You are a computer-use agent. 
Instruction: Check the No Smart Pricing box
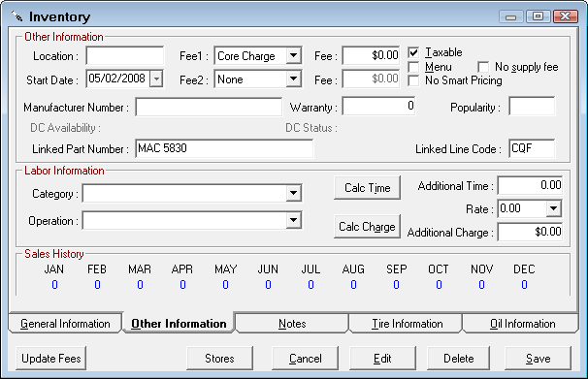[x=413, y=80]
